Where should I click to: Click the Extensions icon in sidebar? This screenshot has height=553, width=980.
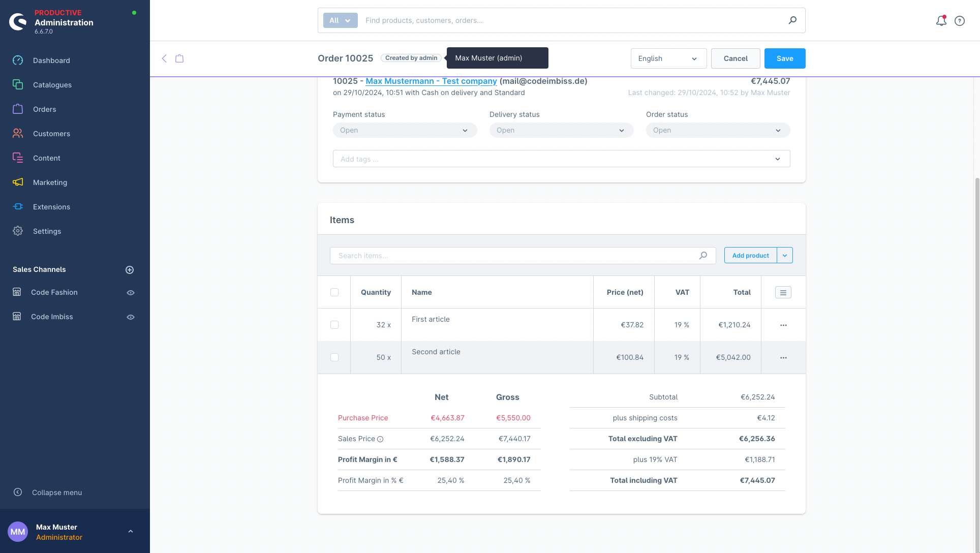point(18,206)
